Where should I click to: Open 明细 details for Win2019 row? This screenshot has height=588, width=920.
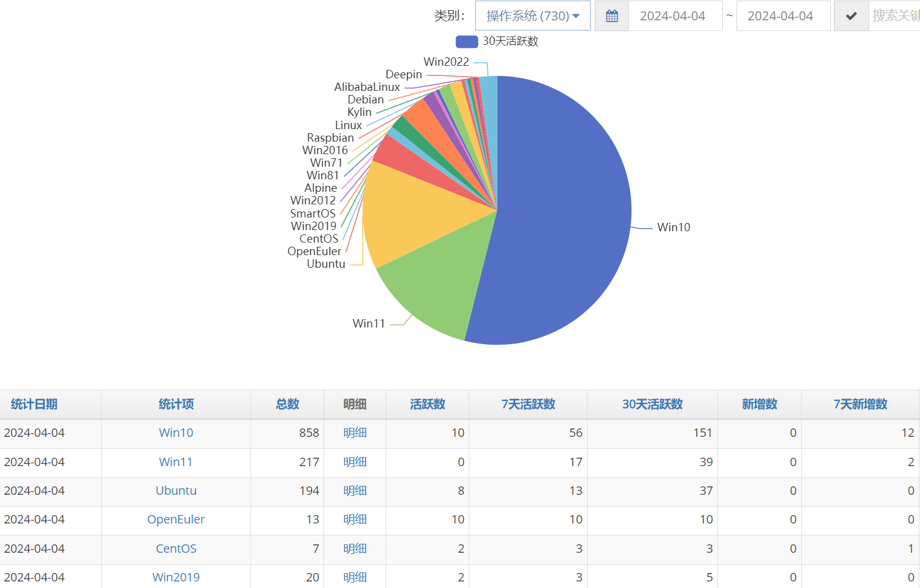tap(355, 577)
